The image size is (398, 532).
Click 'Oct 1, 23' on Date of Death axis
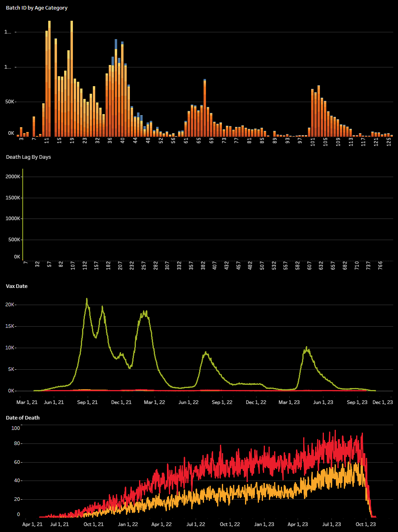(366, 524)
